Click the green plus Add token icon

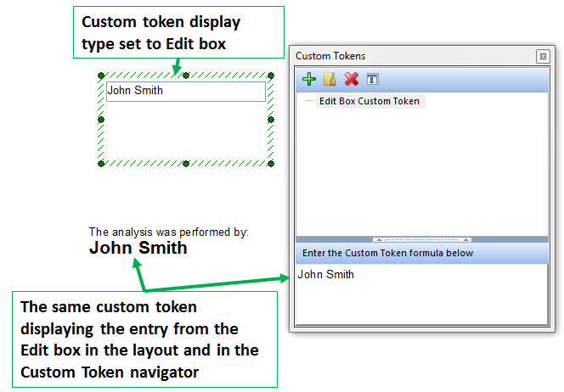(x=309, y=79)
